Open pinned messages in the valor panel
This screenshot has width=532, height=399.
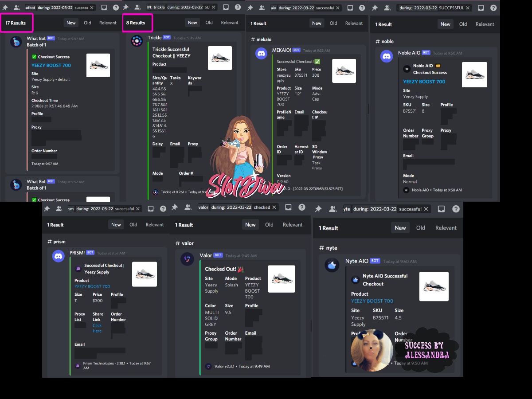[x=175, y=207]
